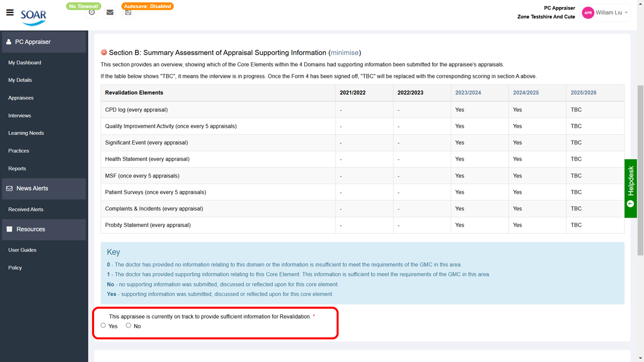644x362 pixels.
Task: Click the PC Appraiser user icon
Action: point(9,42)
